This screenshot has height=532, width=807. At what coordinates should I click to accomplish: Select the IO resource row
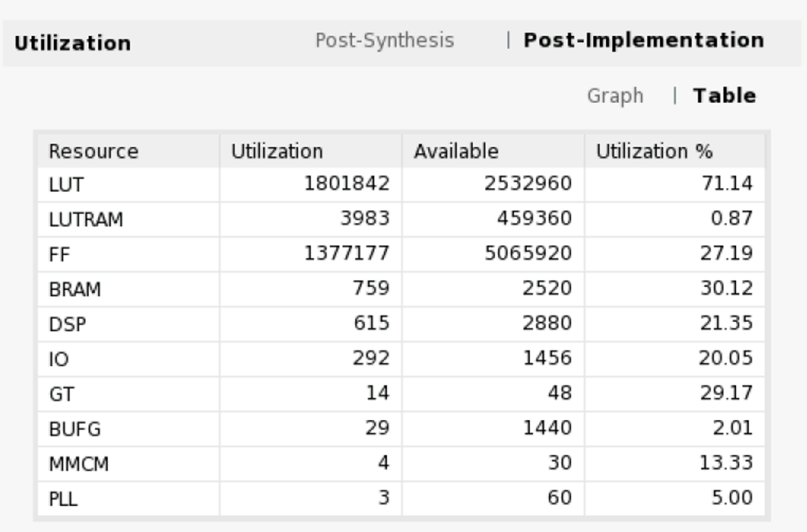pyautogui.click(x=58, y=359)
